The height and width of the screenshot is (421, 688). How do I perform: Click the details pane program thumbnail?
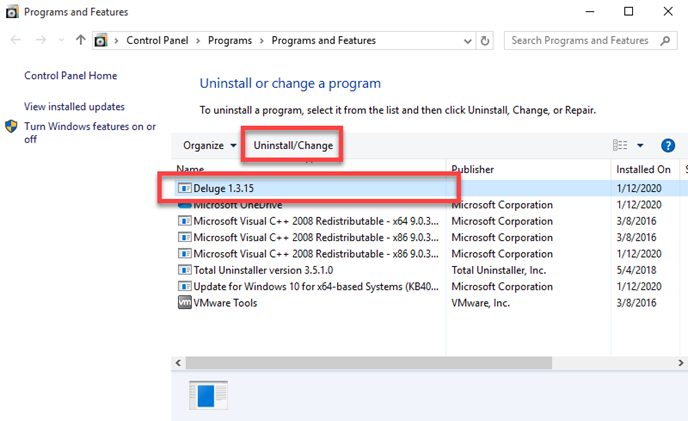[x=208, y=395]
